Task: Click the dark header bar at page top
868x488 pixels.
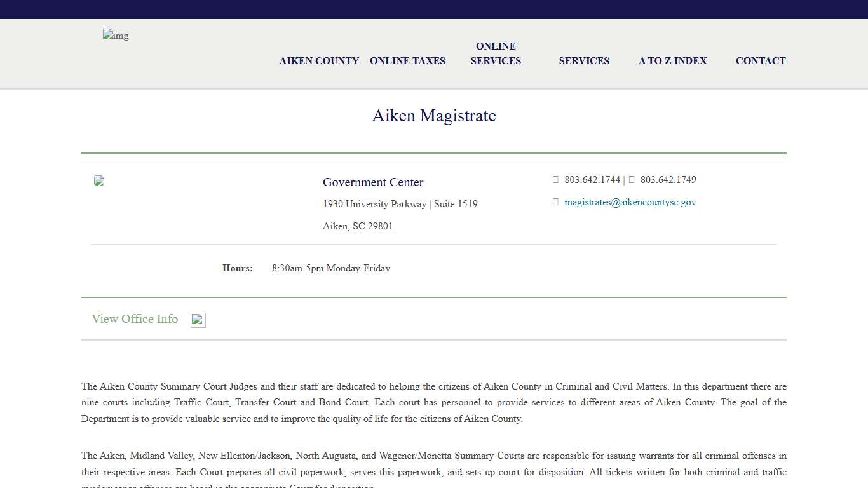Action: click(434, 9)
